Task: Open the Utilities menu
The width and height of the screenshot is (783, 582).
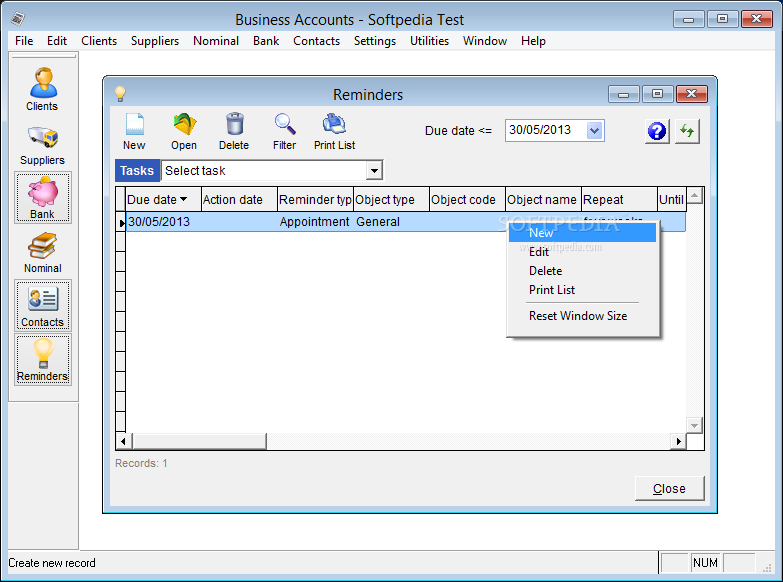Action: (429, 41)
